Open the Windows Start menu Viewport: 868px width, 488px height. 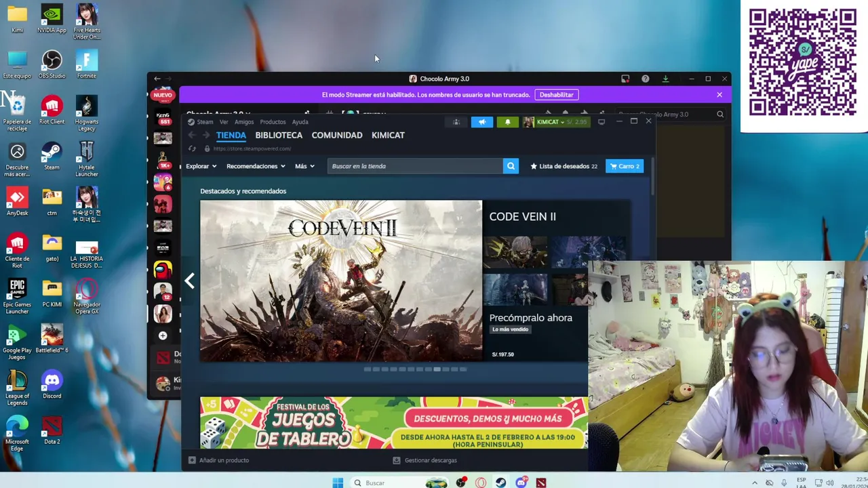coord(338,483)
